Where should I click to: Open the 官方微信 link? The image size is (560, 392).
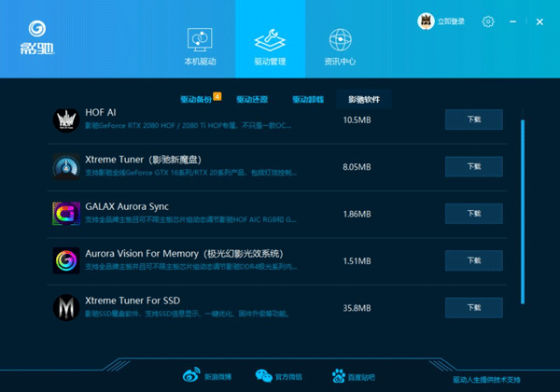tap(288, 377)
